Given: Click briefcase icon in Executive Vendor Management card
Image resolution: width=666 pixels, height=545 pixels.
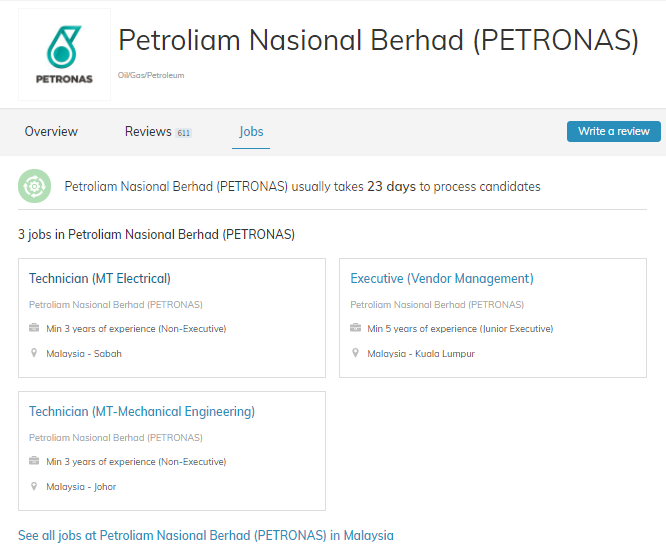Looking at the screenshot, I should [x=355, y=328].
